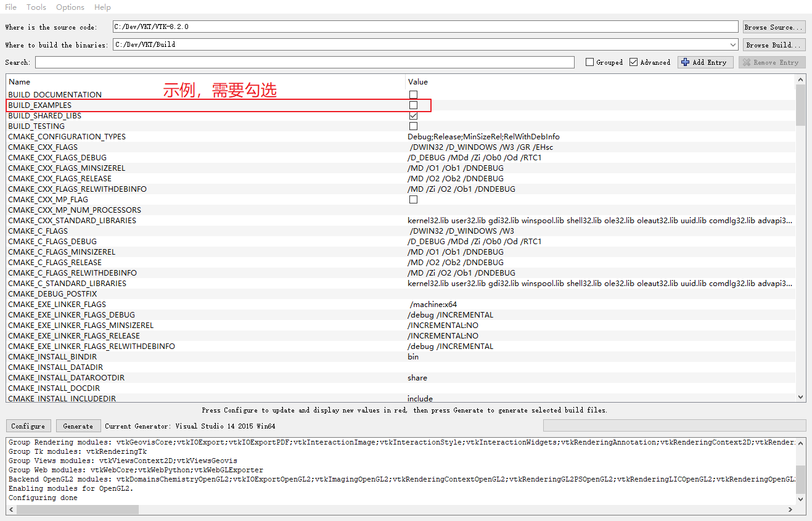Click the Browse Build button
This screenshot has height=521, width=812.
pyautogui.click(x=774, y=44)
